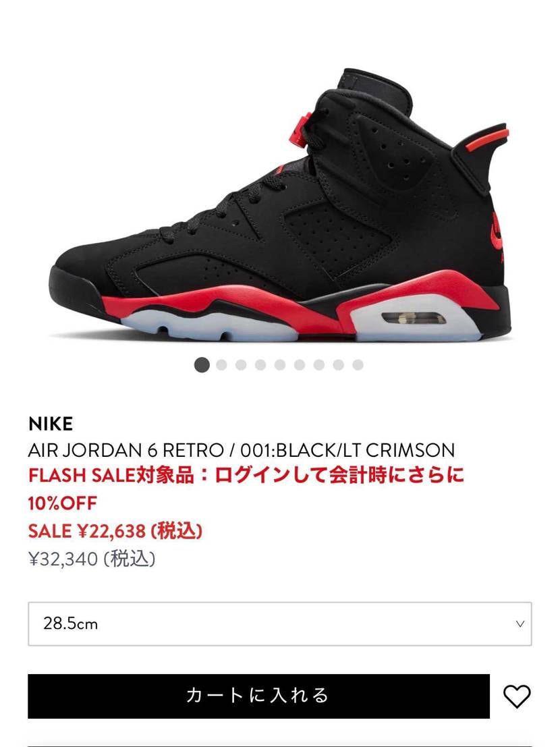Image resolution: width=560 pixels, height=747 pixels.
Task: Jump to second carousel image dot
Action: click(221, 365)
